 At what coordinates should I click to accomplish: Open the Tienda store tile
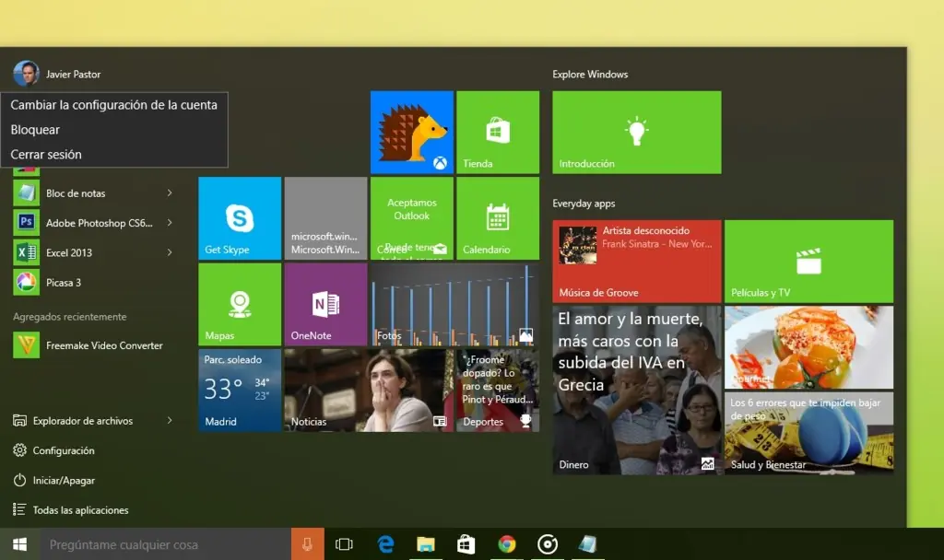point(498,132)
